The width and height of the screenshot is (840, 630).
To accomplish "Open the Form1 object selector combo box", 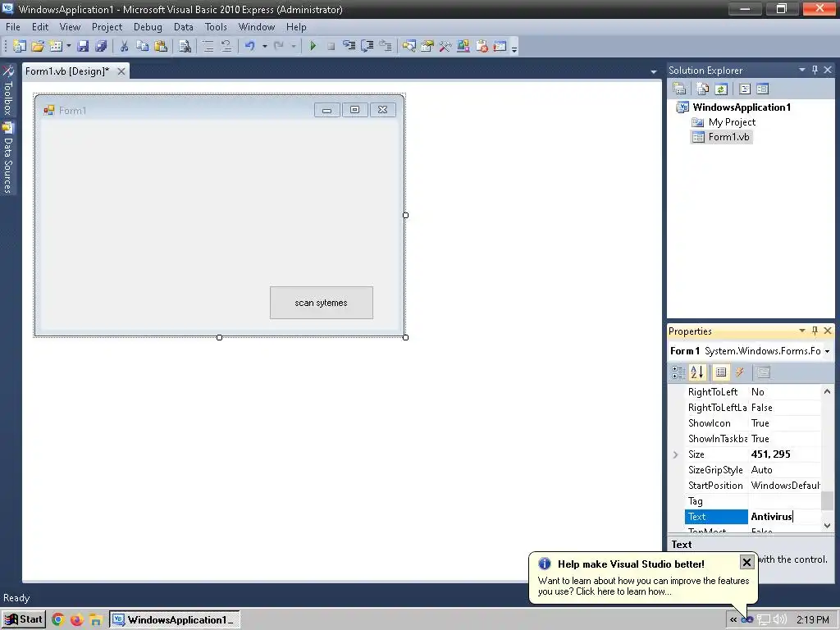I will [750, 351].
